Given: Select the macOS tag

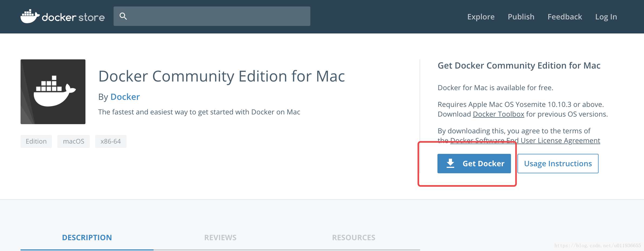Looking at the screenshot, I should pos(74,141).
